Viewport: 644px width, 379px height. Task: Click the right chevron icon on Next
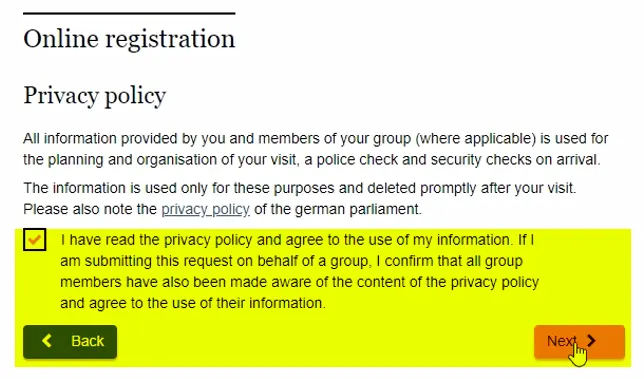click(x=591, y=340)
